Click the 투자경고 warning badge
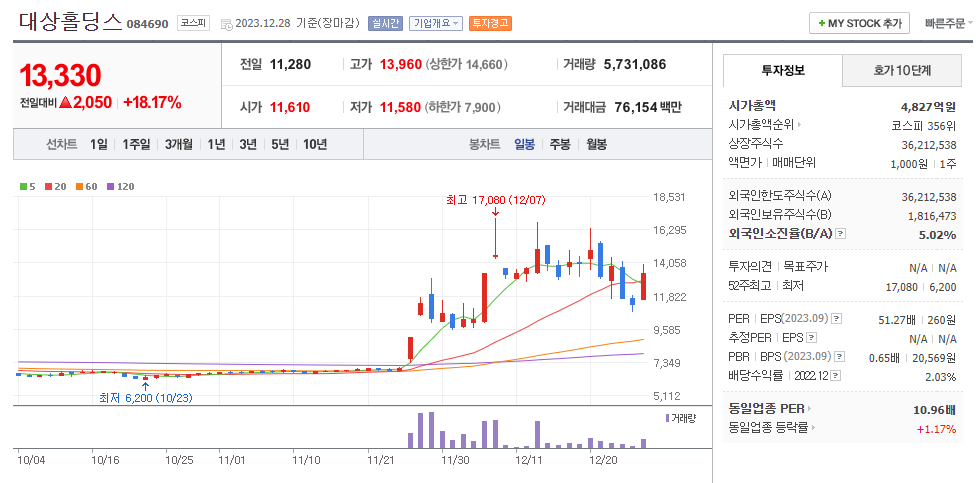Viewport: 976px width, 483px height. (x=490, y=24)
